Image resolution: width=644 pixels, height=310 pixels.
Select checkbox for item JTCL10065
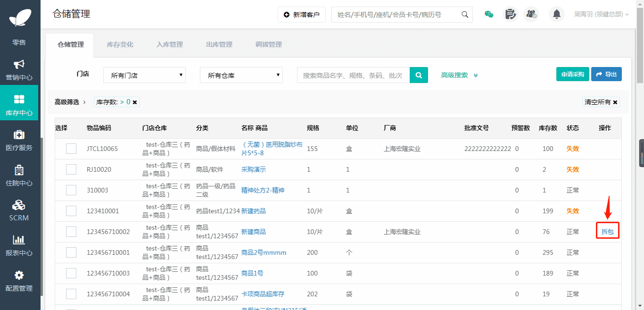[71, 149]
